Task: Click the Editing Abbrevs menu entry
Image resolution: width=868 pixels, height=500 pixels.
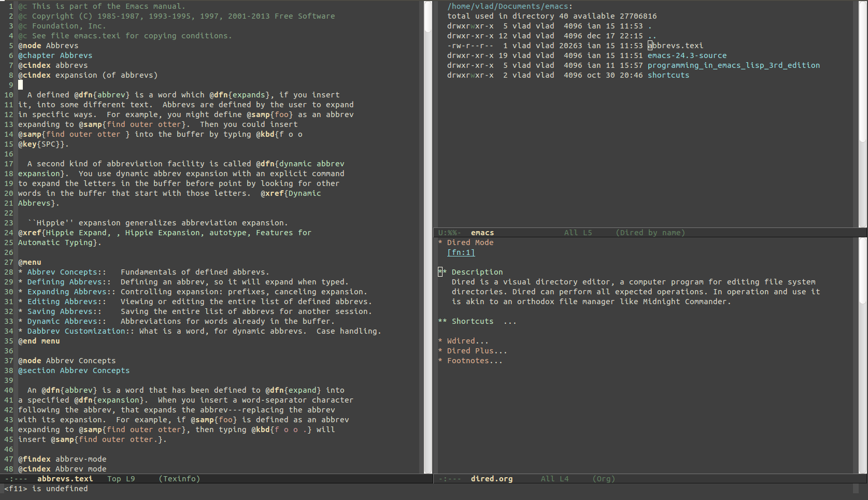Action: [62, 302]
